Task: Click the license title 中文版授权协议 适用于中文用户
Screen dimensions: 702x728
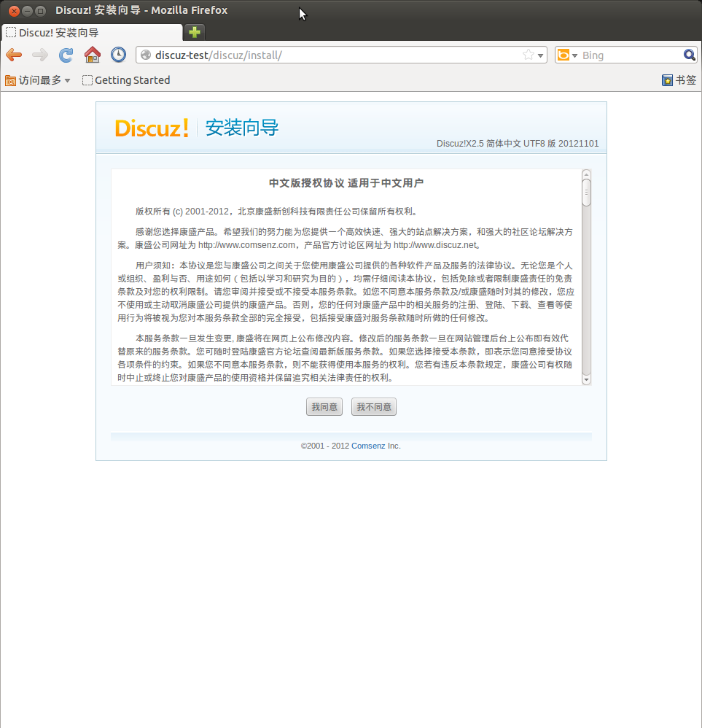Action: click(x=346, y=183)
